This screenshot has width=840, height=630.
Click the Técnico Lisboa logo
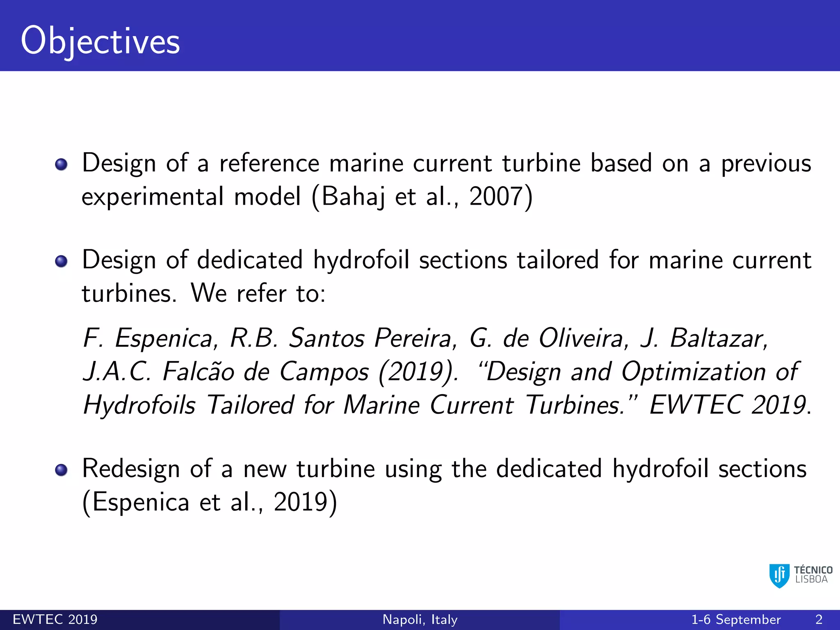point(801,575)
